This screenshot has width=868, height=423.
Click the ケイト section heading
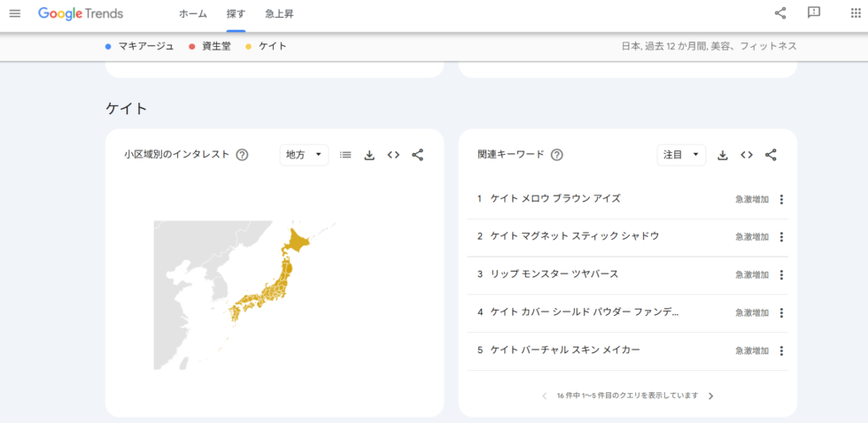[126, 108]
